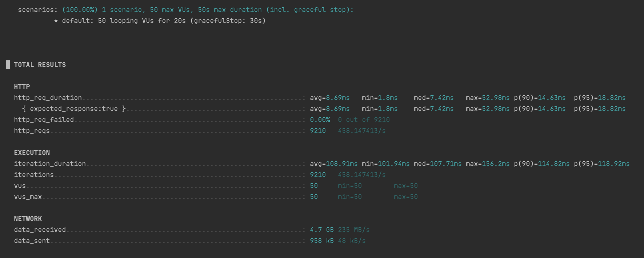Screen dimensions: 644x258
Task: Click the p(95)=18.82ms value on the first row
Action: pyautogui.click(x=600, y=98)
